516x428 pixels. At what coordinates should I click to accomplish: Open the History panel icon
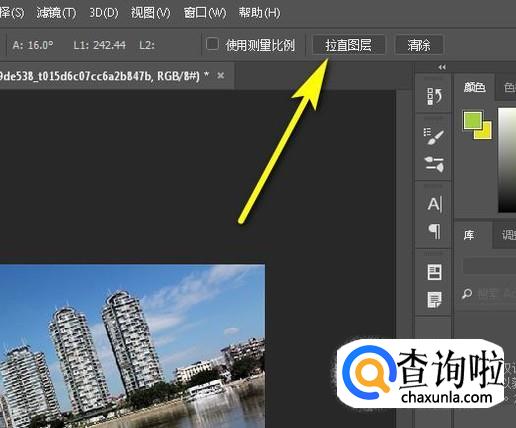[434, 96]
